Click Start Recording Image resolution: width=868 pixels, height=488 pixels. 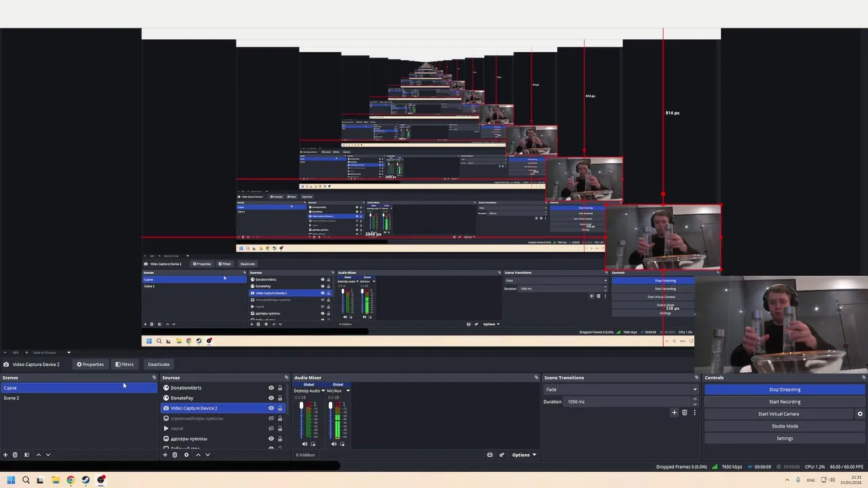[x=785, y=402]
